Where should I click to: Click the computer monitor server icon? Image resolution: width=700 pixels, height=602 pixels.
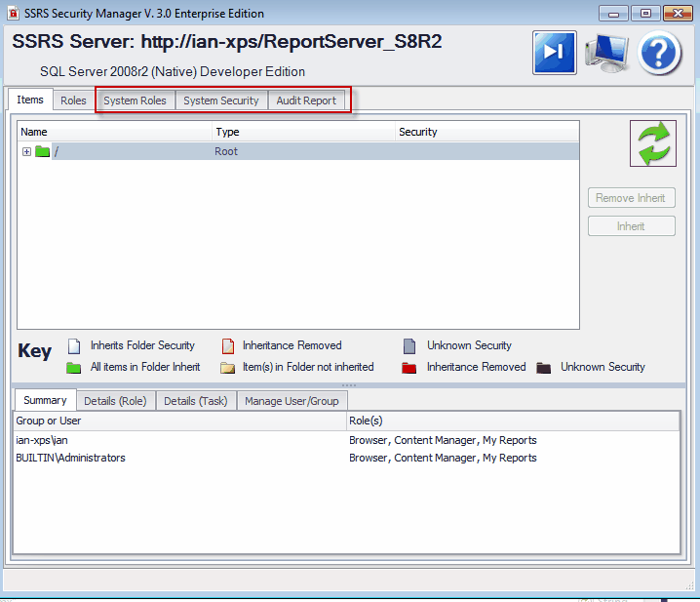tap(606, 53)
